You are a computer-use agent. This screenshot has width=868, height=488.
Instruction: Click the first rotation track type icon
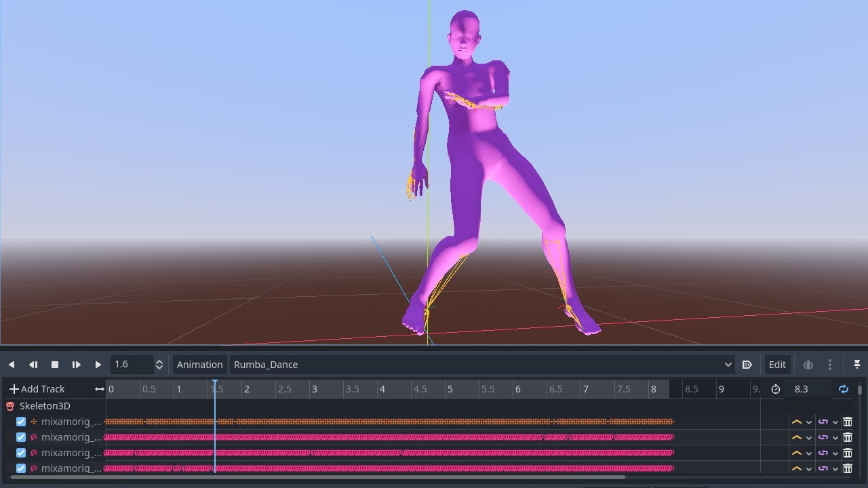coord(34,437)
